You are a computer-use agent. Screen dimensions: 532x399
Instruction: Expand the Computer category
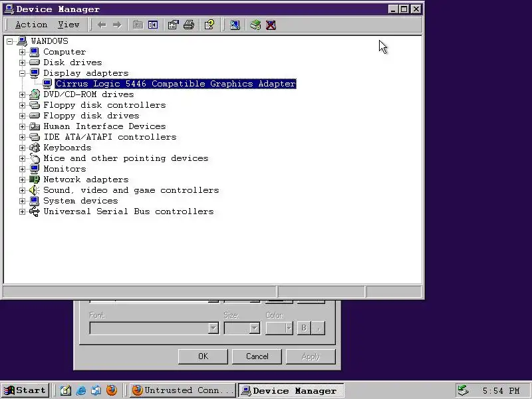pos(22,52)
